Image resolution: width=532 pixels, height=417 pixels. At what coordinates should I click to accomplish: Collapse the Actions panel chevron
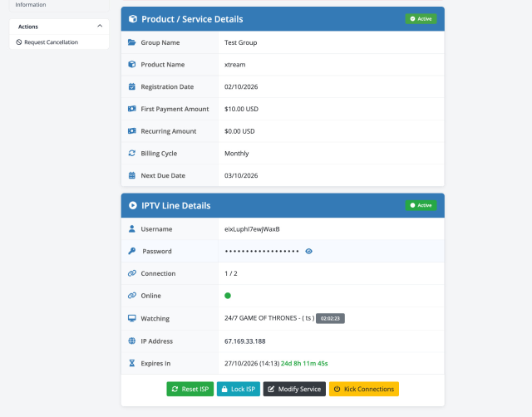(x=100, y=26)
